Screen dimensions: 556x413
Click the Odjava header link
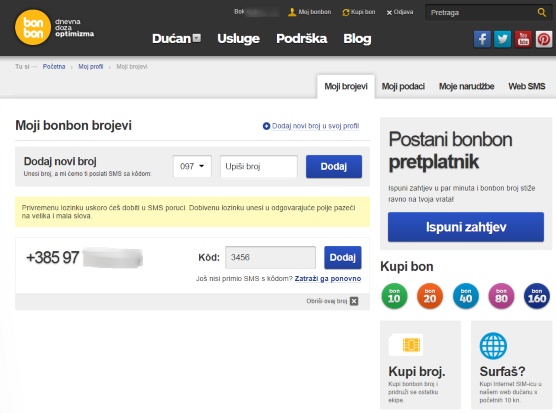[403, 12]
